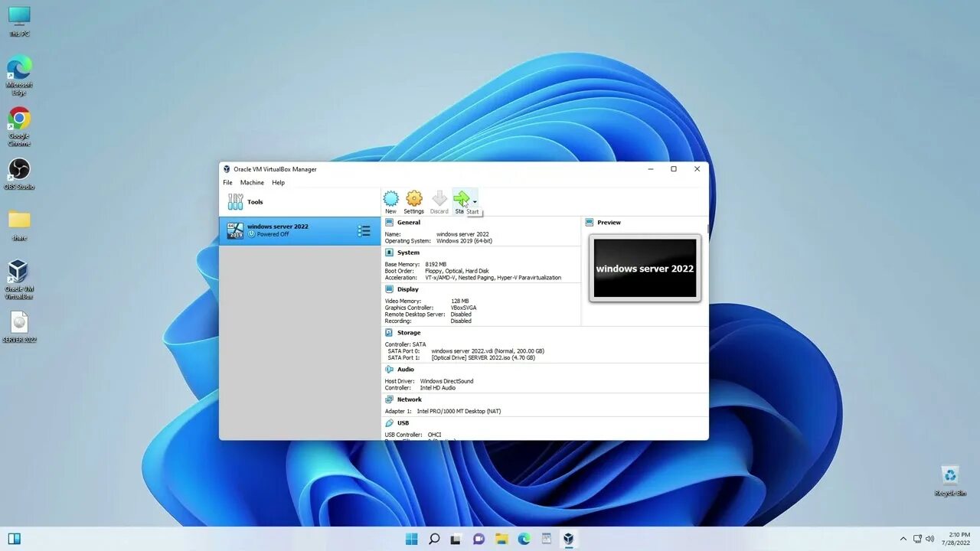Open the 'share' folder on desktop
The image size is (980, 551).
click(19, 224)
